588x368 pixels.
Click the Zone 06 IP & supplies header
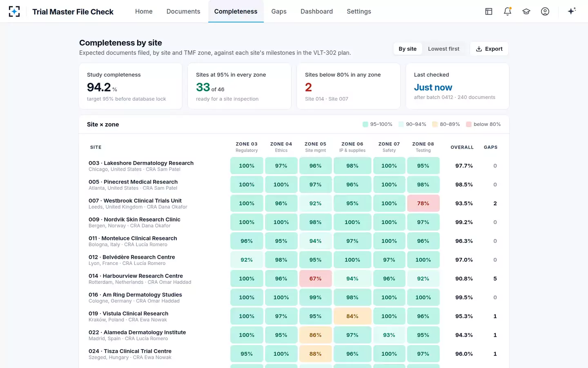(x=352, y=147)
